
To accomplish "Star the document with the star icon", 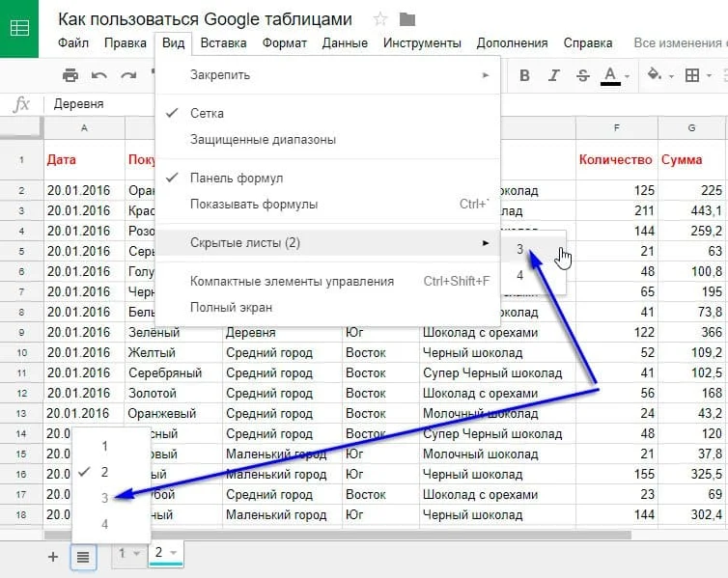I will coord(380,19).
